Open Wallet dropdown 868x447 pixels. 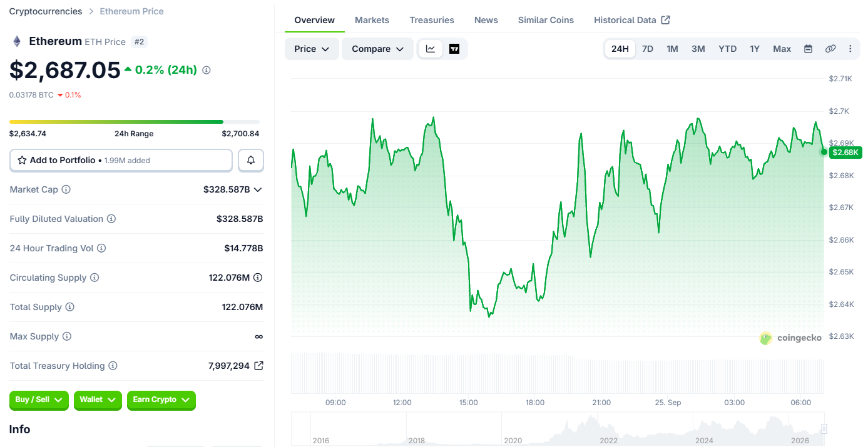tap(98, 400)
